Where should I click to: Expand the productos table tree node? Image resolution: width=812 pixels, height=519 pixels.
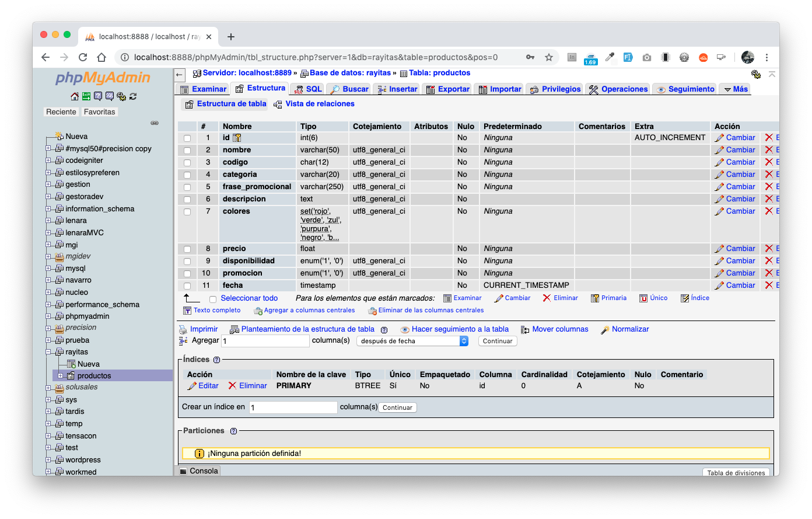(x=60, y=375)
